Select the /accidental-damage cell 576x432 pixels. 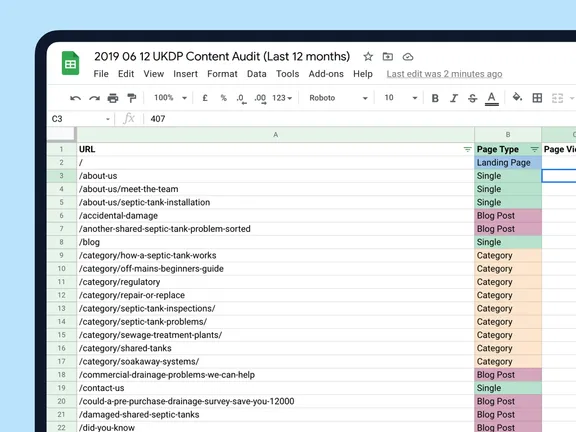pyautogui.click(x=276, y=215)
